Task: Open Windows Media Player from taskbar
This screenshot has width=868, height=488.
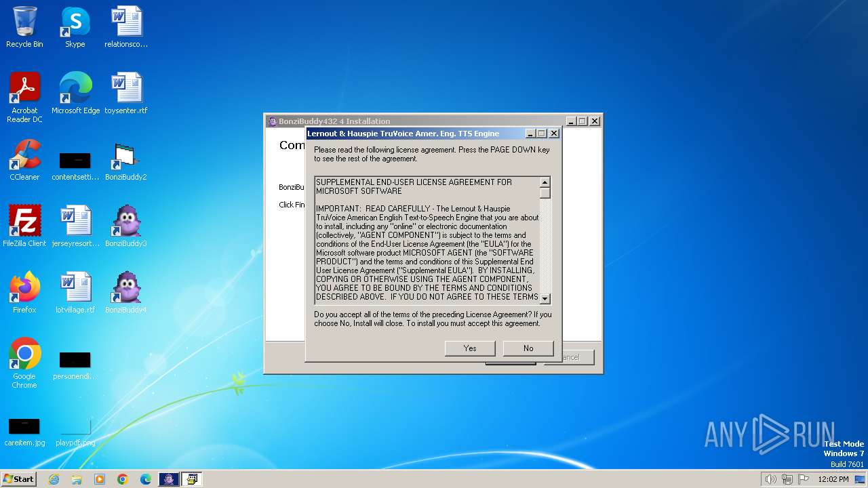Action: [100, 479]
